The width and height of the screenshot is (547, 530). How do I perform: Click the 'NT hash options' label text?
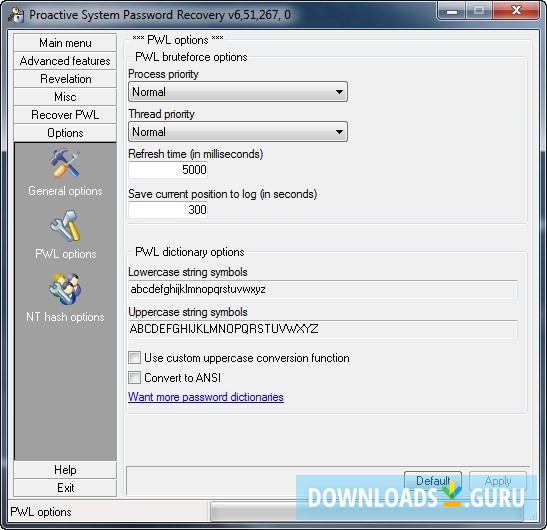(x=65, y=317)
